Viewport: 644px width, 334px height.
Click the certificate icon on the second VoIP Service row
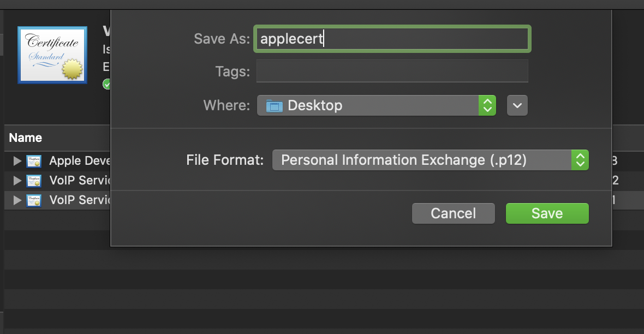click(x=34, y=200)
